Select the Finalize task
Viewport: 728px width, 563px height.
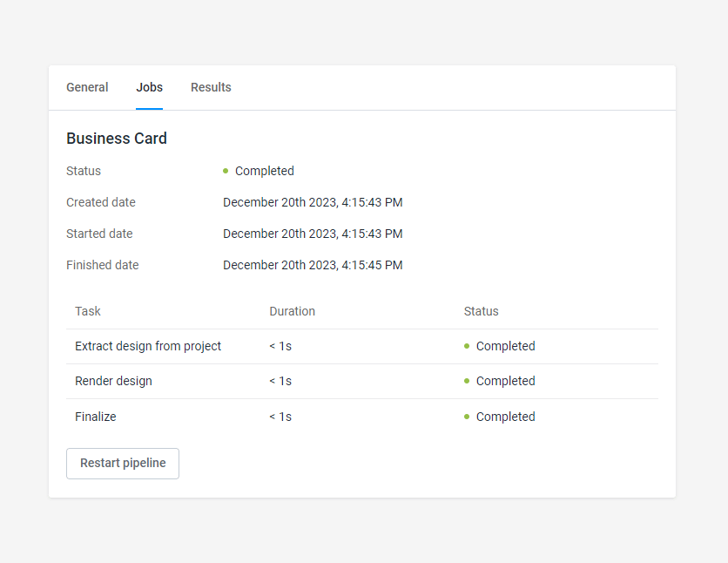(x=96, y=417)
